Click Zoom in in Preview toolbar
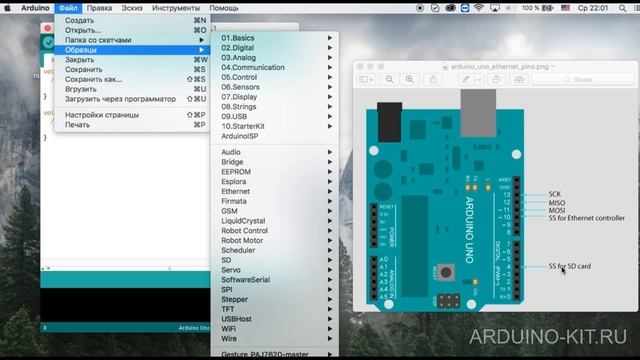 409,79
